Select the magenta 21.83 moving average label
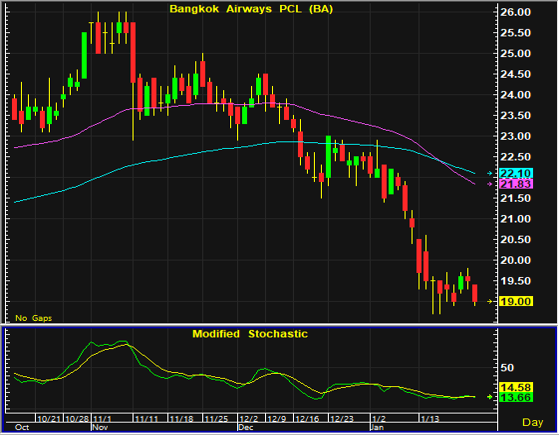The width and height of the screenshot is (559, 435). [516, 184]
